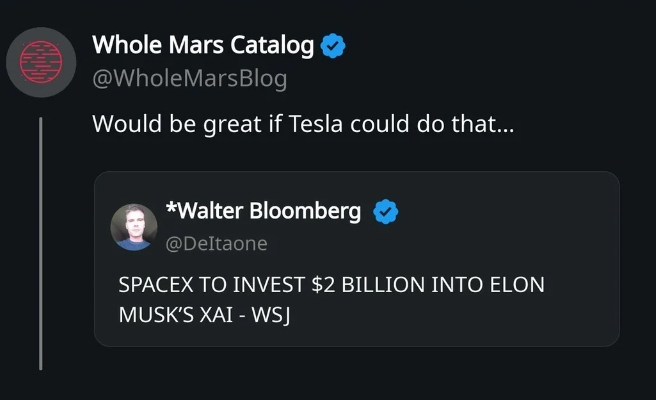Click the blue verified badge beside Whole Mars Catalog
The width and height of the screenshot is (656, 400).
pos(333,46)
